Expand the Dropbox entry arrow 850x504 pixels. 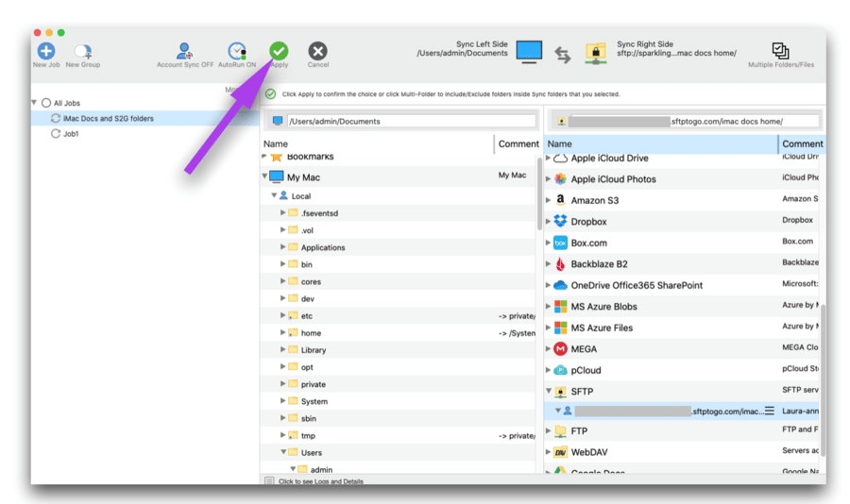[548, 221]
